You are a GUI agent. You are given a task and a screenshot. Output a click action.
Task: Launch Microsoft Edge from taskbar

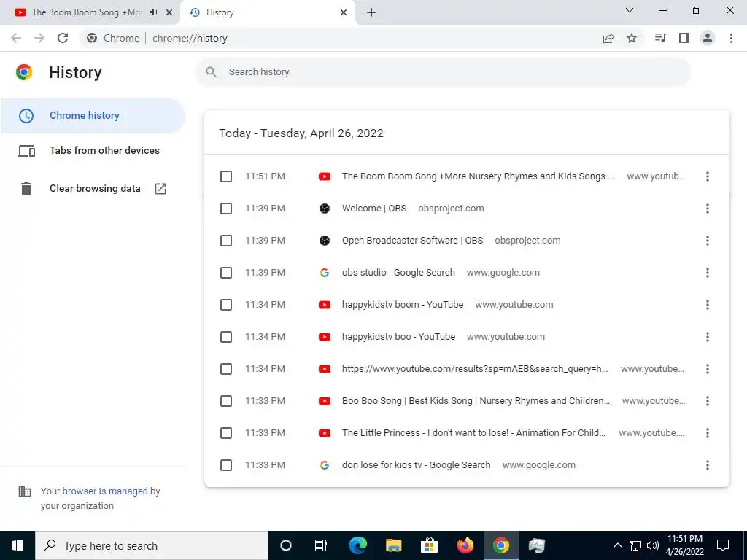tap(357, 545)
